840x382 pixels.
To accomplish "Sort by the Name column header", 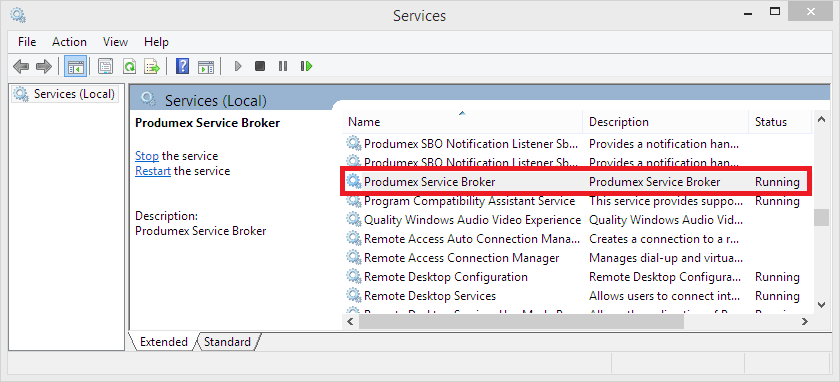I will click(x=462, y=122).
